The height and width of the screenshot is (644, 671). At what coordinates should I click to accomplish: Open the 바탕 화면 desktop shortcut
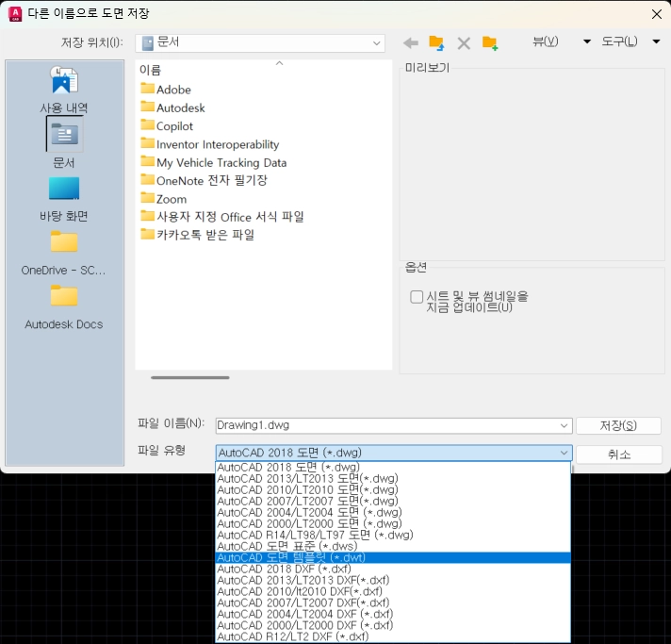64,199
